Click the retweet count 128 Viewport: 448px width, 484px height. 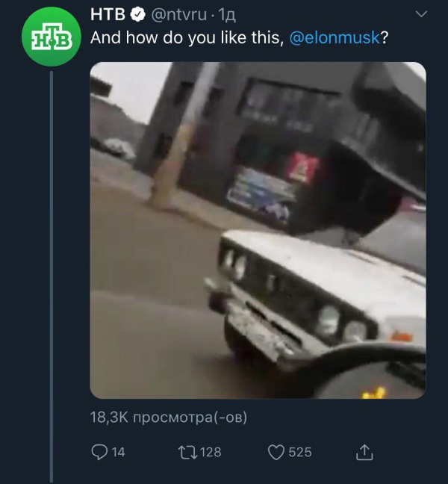pos(210,452)
